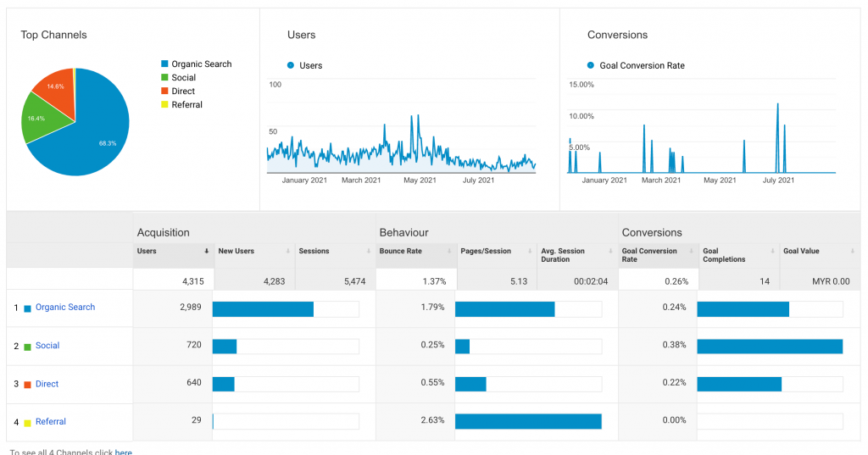This screenshot has height=455, width=868.
Task: Click the blue Organic Search row color square
Action: click(x=27, y=308)
